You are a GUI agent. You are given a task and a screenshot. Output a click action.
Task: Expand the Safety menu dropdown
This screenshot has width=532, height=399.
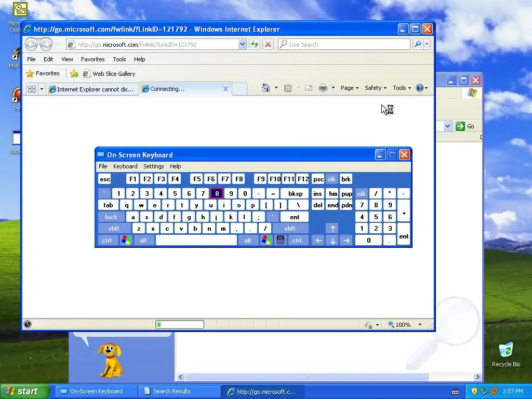click(x=375, y=88)
